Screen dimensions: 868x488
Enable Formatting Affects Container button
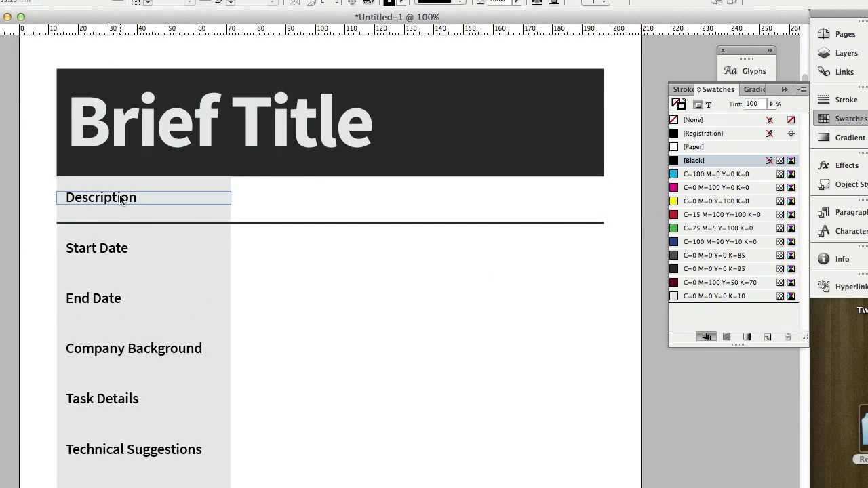(698, 104)
